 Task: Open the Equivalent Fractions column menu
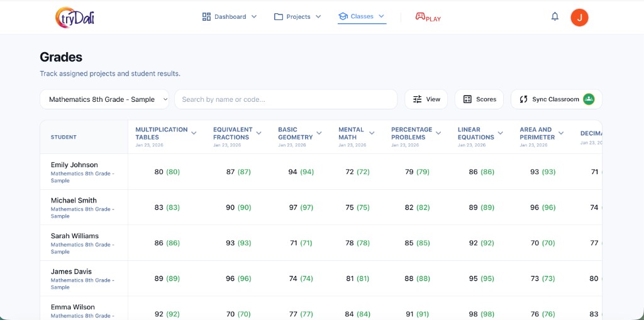[x=260, y=133]
